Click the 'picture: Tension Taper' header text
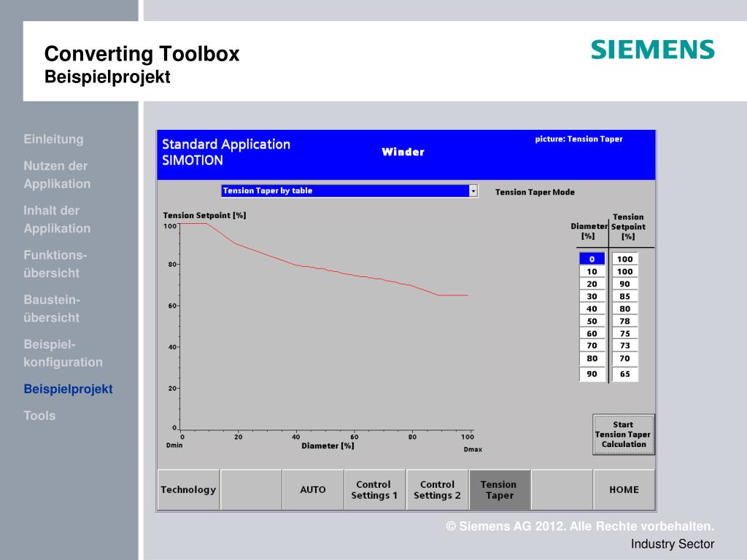 click(578, 139)
